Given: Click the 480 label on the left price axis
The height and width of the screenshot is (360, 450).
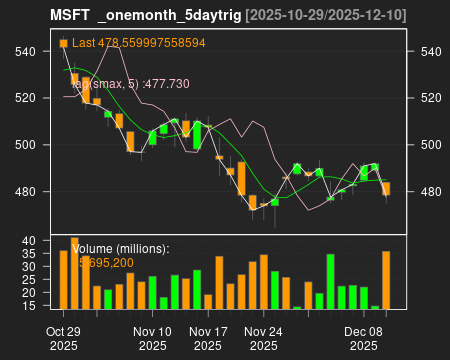Looking at the screenshot, I should point(25,192).
